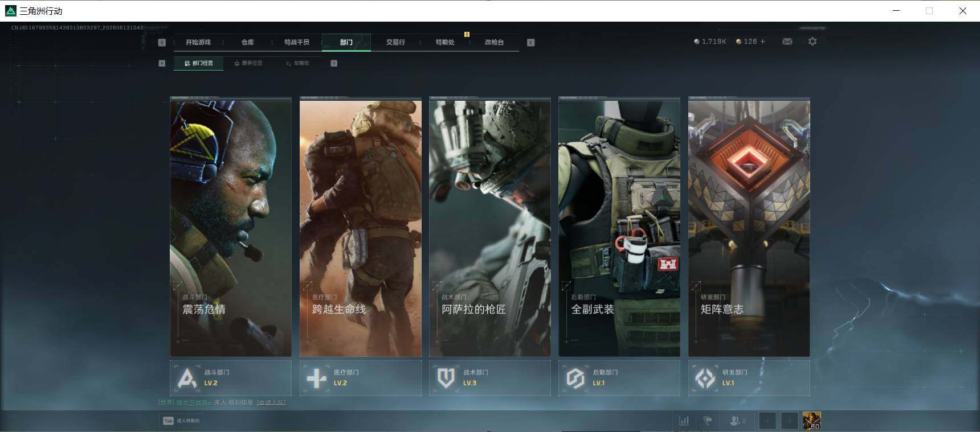980x432 pixels.
Task: Switch to the 仓库 tab
Action: point(247,42)
